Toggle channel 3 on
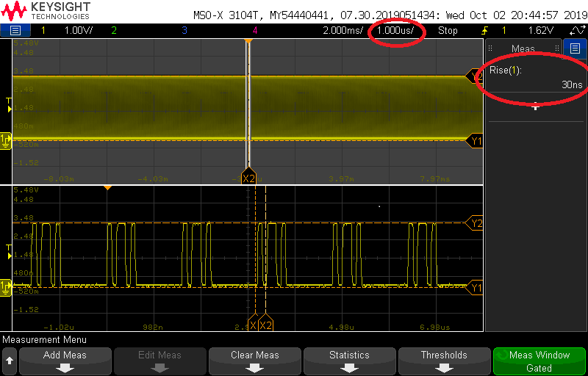 (184, 31)
